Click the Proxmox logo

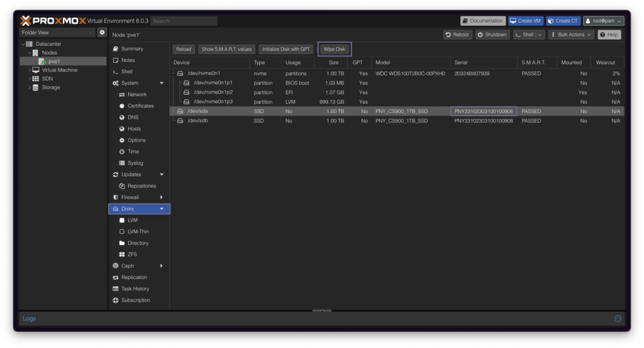click(x=53, y=21)
